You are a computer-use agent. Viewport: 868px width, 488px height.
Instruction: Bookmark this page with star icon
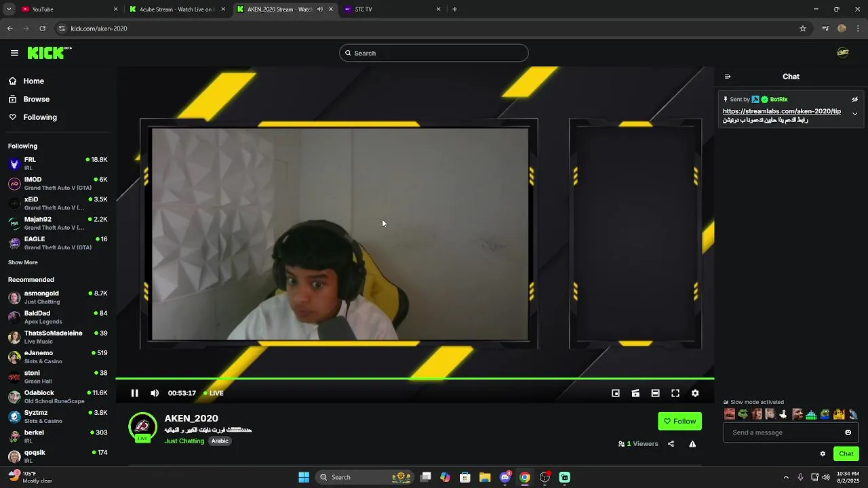[x=803, y=28]
